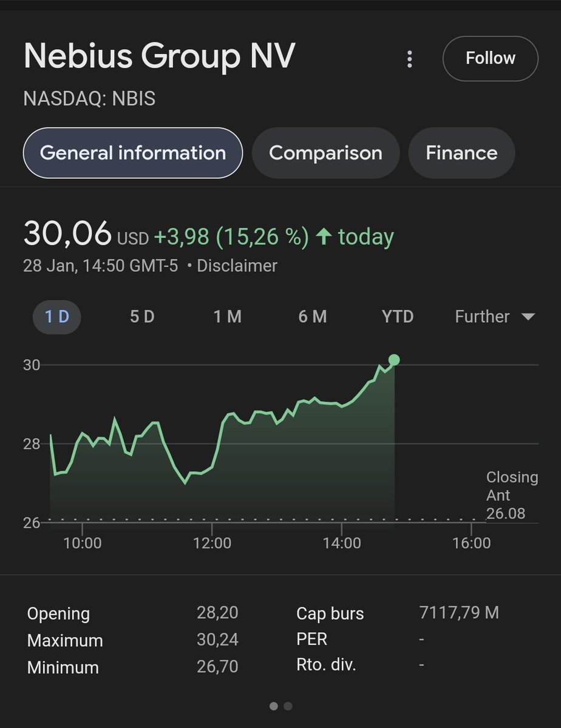The image size is (561, 728).
Task: Select the General information tab
Action: [x=133, y=153]
